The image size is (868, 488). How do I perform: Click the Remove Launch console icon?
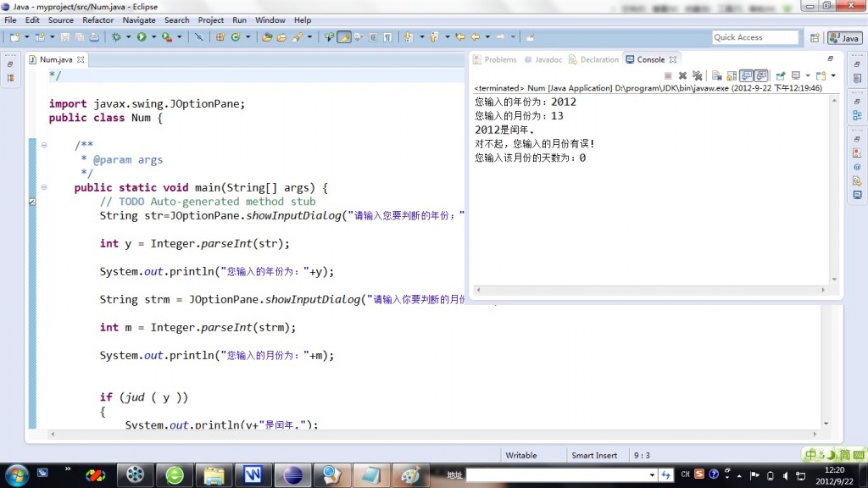682,75
